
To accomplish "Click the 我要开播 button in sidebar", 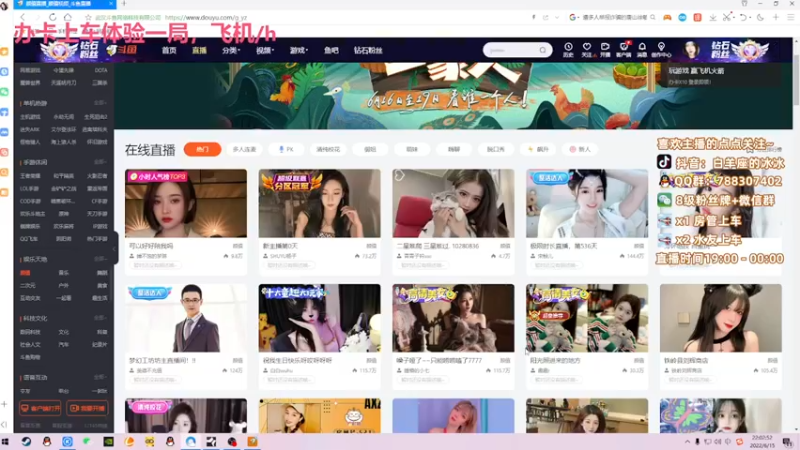I will pos(87,408).
